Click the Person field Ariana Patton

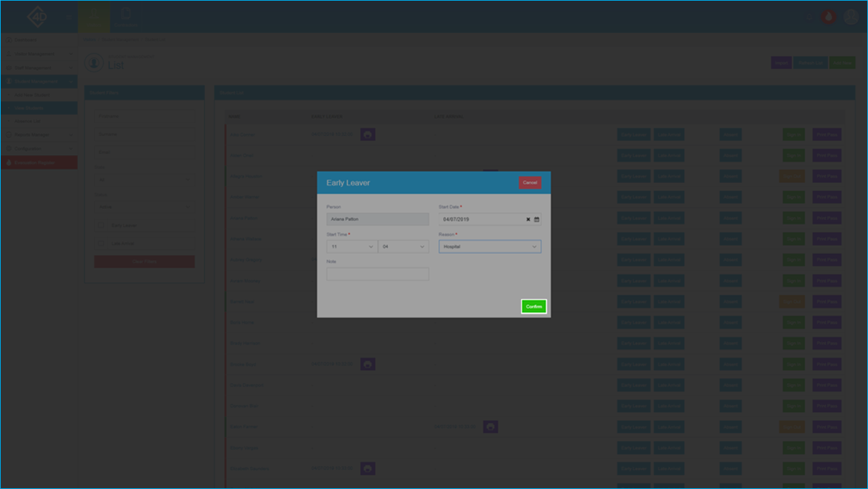pyautogui.click(x=378, y=219)
